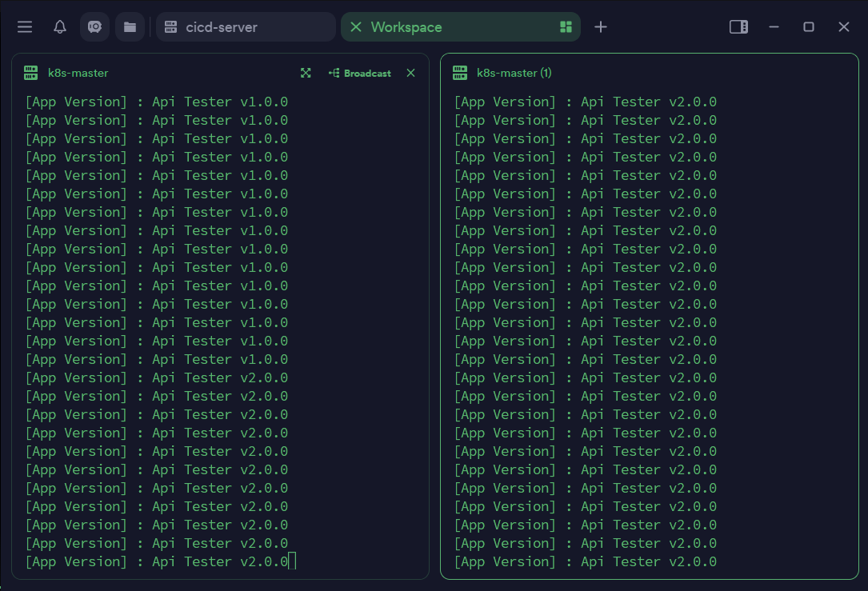This screenshot has height=591, width=868.
Task: Open the notifications bell
Action: [x=60, y=27]
